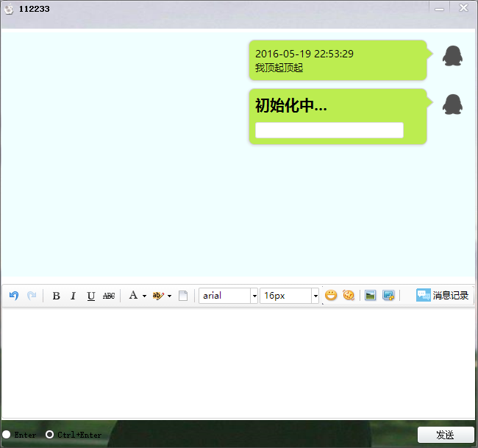
Task: Click the blank page clear icon
Action: 183,296
